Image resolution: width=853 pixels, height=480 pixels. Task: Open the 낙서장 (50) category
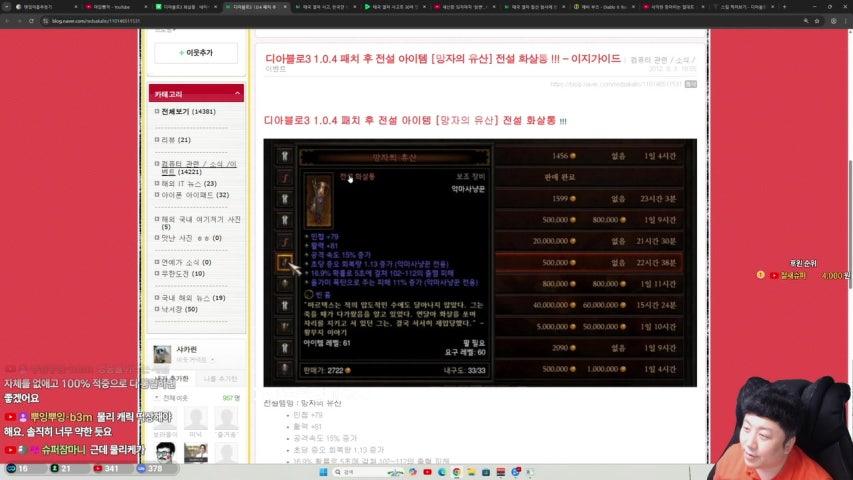pos(179,309)
